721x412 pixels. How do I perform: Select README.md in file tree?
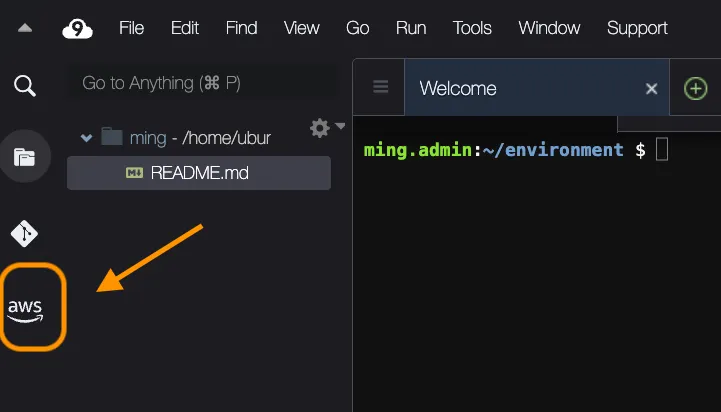click(x=199, y=173)
